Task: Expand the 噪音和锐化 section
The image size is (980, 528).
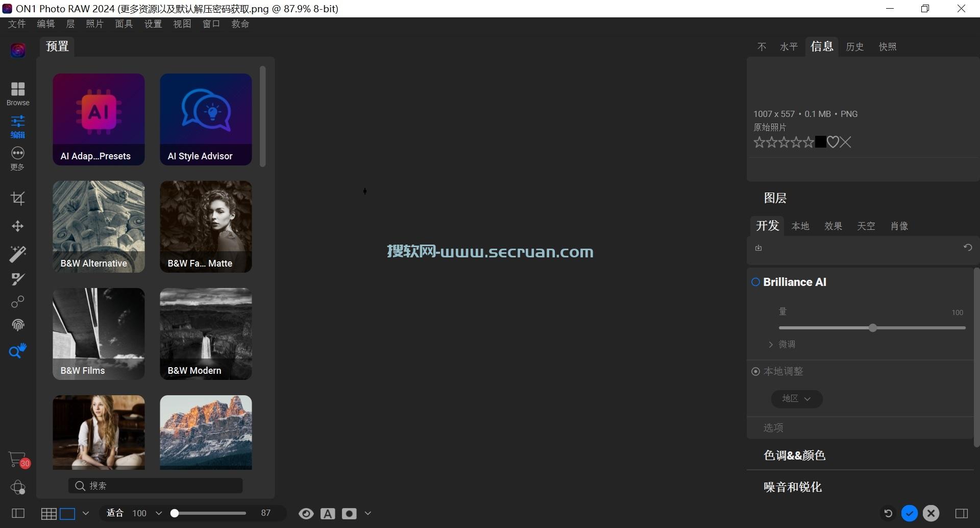Action: (x=793, y=487)
